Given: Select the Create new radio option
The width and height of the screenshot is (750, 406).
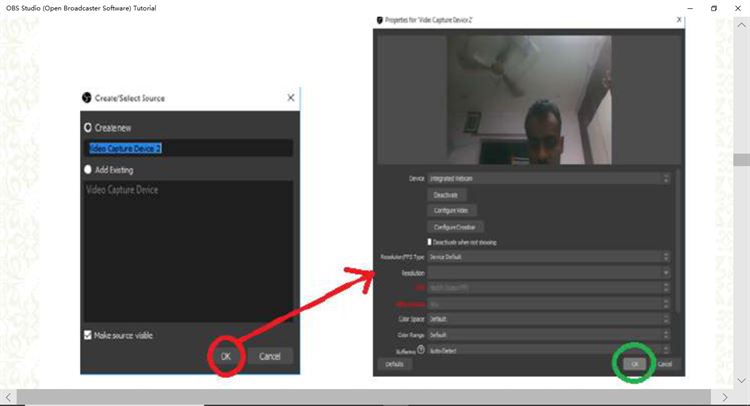Looking at the screenshot, I should click(x=88, y=128).
